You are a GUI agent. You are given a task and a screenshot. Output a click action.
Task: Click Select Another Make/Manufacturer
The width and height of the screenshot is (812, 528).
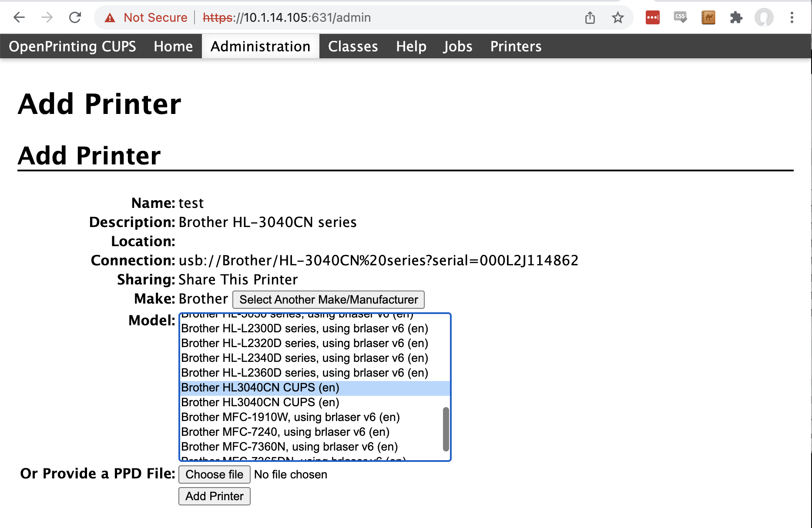[328, 299]
